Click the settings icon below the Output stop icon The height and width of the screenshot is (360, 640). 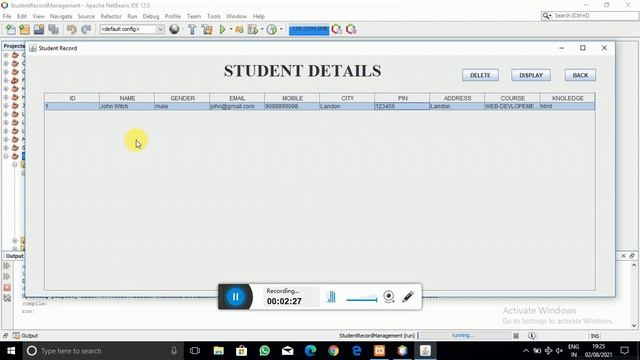[x=7, y=299]
